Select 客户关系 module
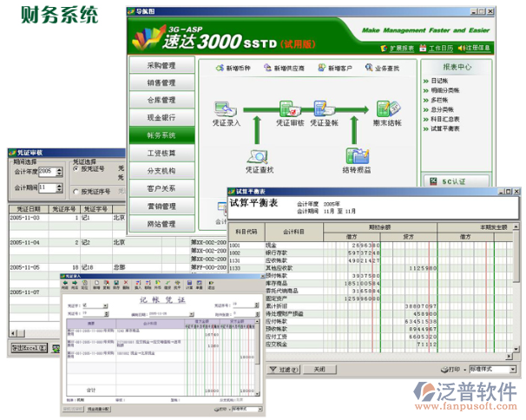This screenshot has height=420, width=526. point(161,188)
